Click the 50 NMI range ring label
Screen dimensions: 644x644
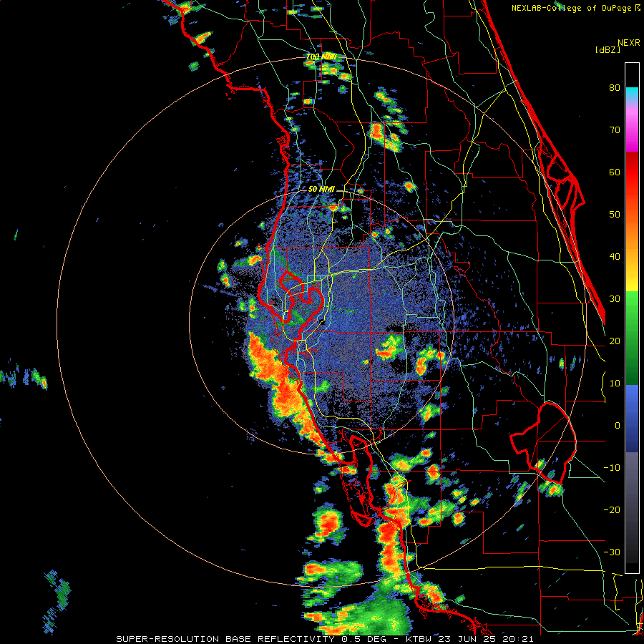click(x=321, y=189)
